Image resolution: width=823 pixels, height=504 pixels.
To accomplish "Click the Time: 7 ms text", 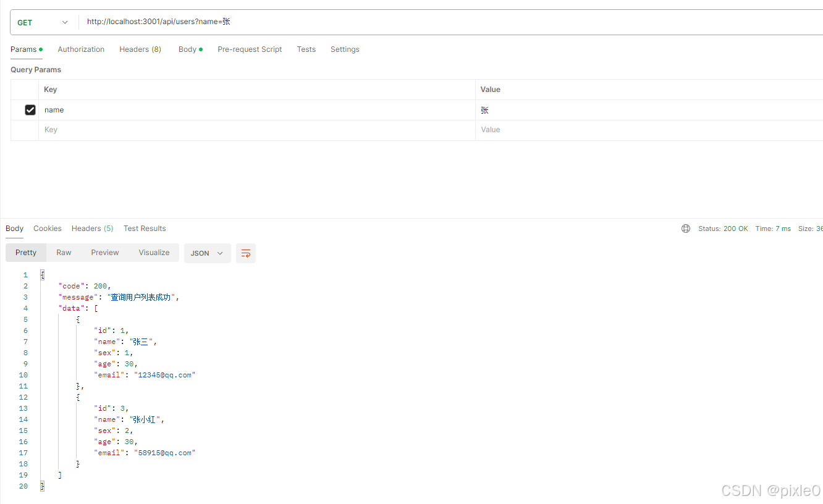I will [773, 229].
